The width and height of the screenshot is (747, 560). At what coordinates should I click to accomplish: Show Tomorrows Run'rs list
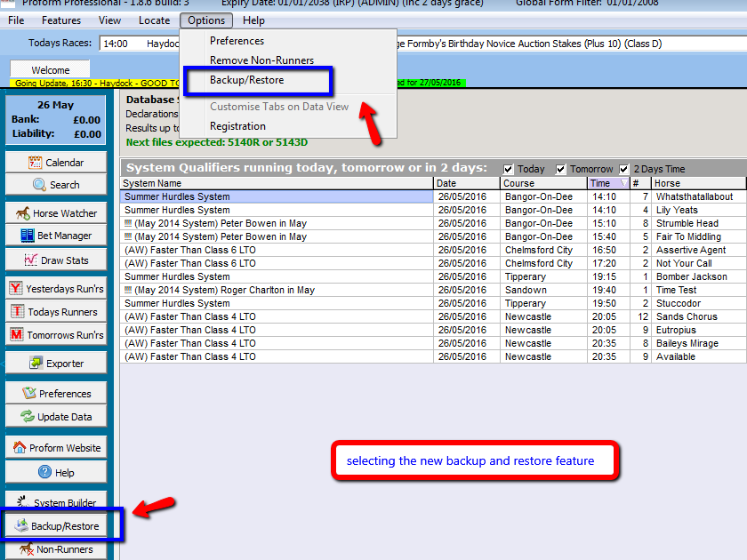pyautogui.click(x=56, y=335)
